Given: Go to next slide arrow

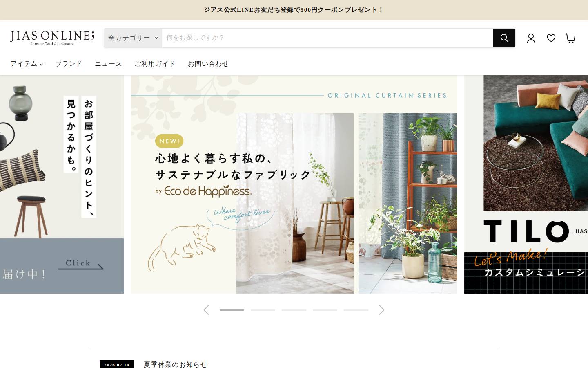Looking at the screenshot, I should [381, 310].
